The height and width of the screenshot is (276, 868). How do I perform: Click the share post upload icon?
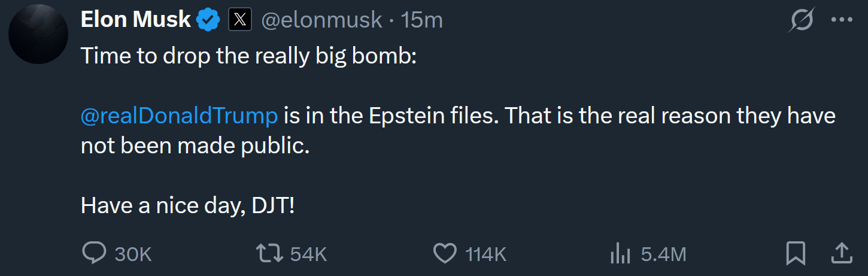(x=842, y=253)
